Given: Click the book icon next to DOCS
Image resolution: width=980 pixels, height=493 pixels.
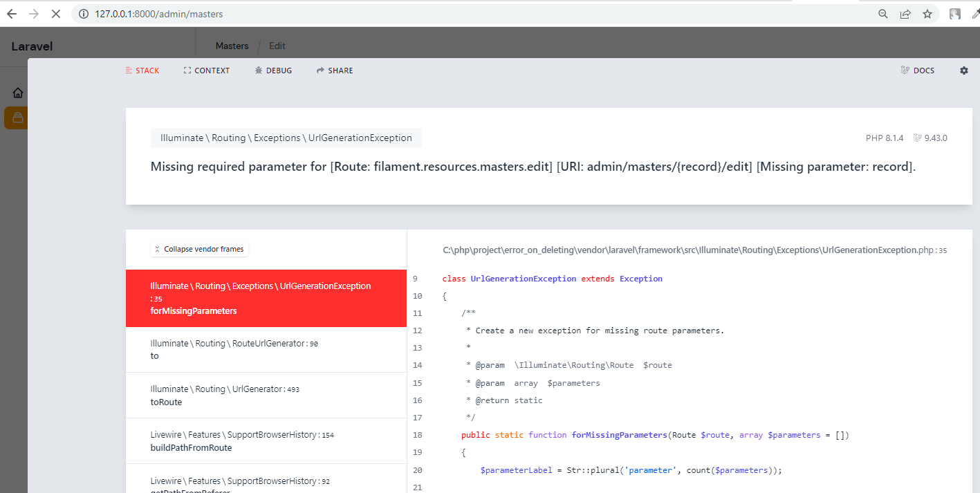Looking at the screenshot, I should click(905, 70).
